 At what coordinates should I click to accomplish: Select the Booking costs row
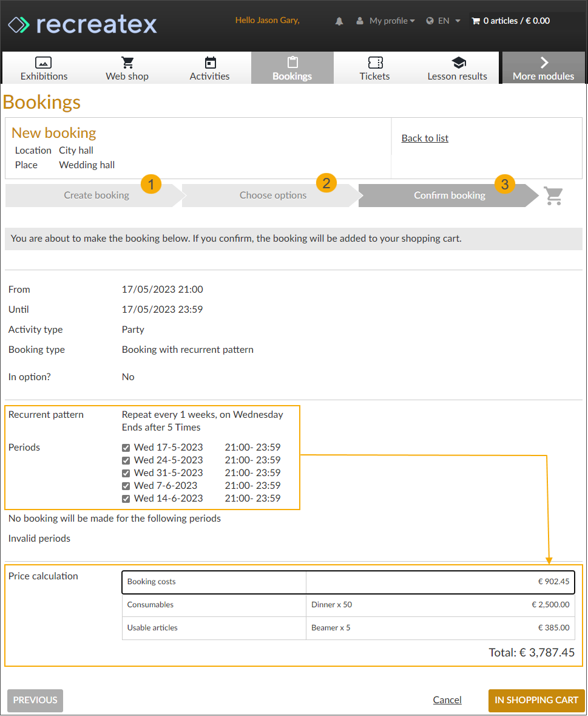(x=348, y=582)
